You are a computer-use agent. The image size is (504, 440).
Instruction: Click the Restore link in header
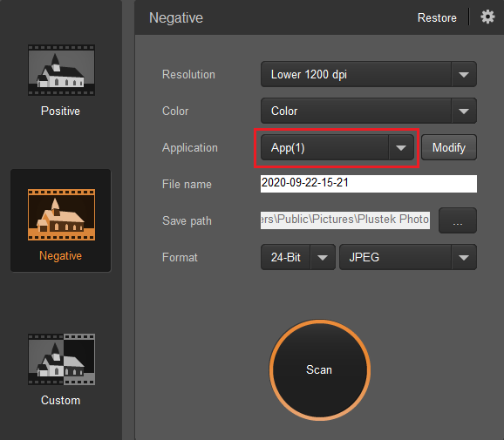tap(437, 17)
